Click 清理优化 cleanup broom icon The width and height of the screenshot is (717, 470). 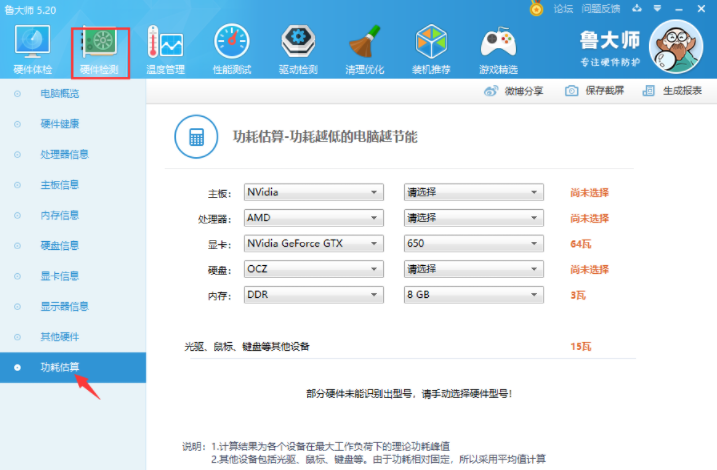tap(364, 49)
